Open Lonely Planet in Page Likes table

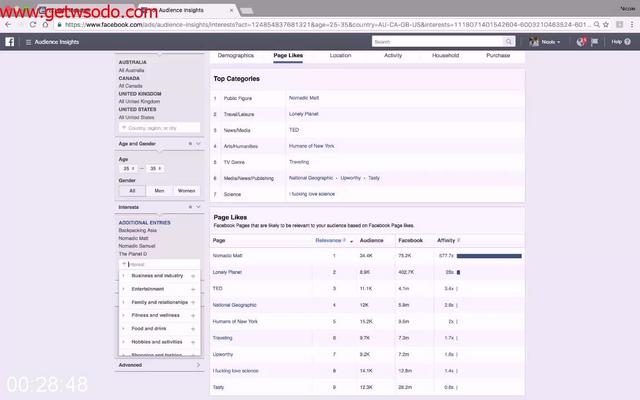click(x=227, y=272)
